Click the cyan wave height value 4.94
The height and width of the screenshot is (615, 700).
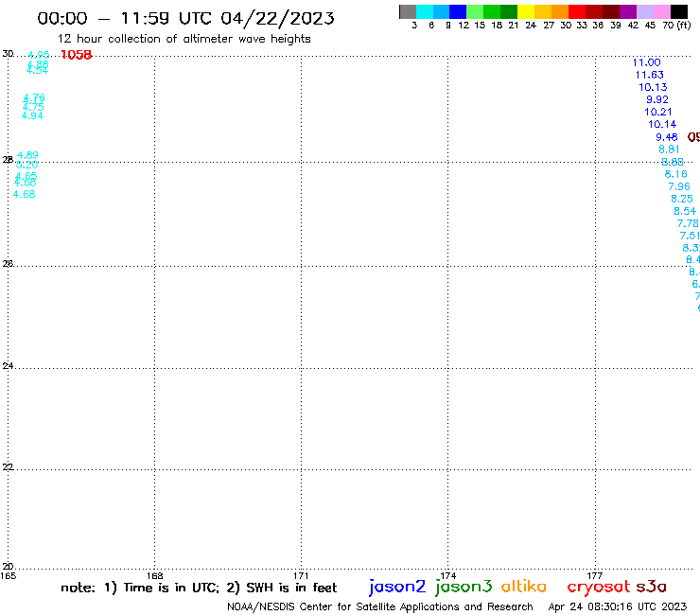click(x=32, y=115)
